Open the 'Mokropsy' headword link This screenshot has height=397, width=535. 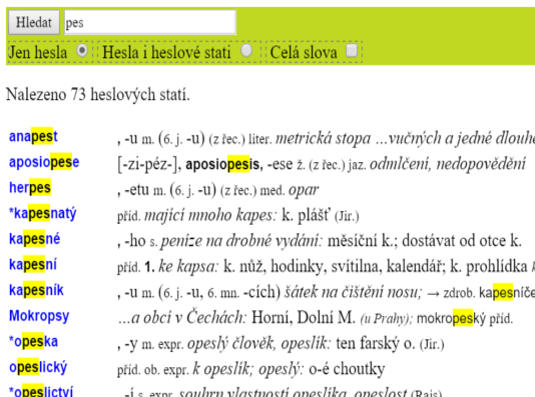pyautogui.click(x=39, y=316)
